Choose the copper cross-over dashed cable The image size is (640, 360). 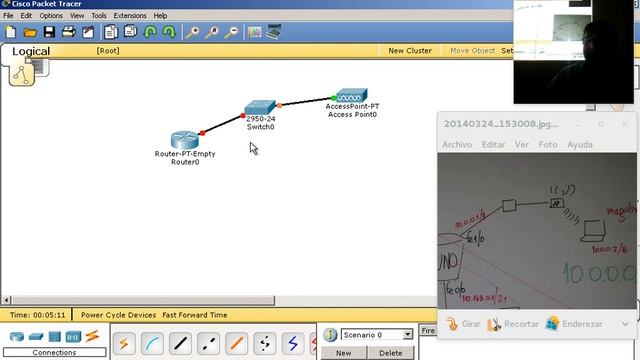tap(209, 344)
